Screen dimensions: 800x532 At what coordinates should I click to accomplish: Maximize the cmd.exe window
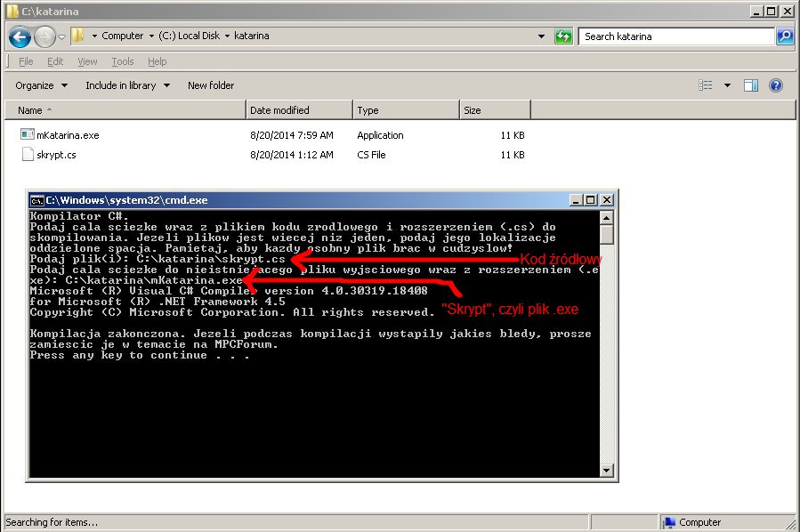click(x=591, y=200)
